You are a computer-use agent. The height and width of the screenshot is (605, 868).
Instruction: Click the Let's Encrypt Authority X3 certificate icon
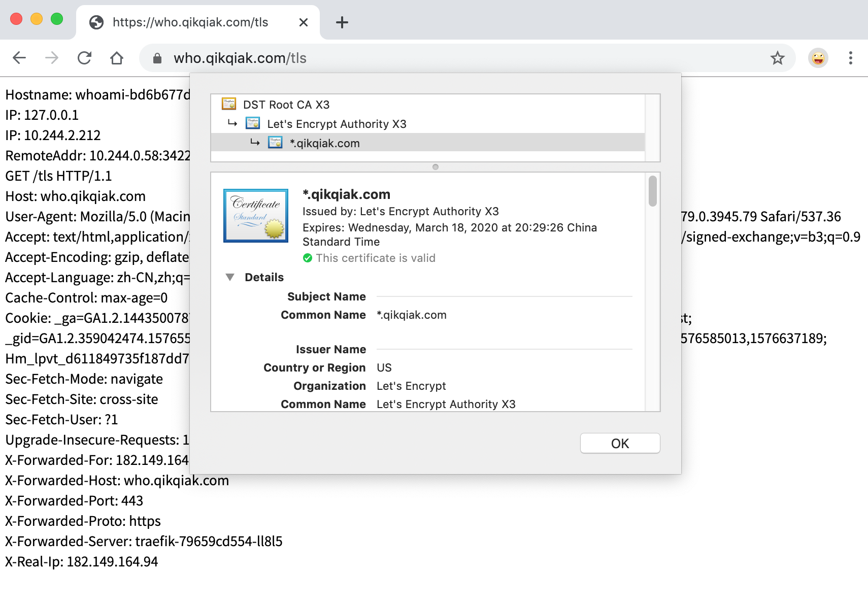[x=253, y=123]
